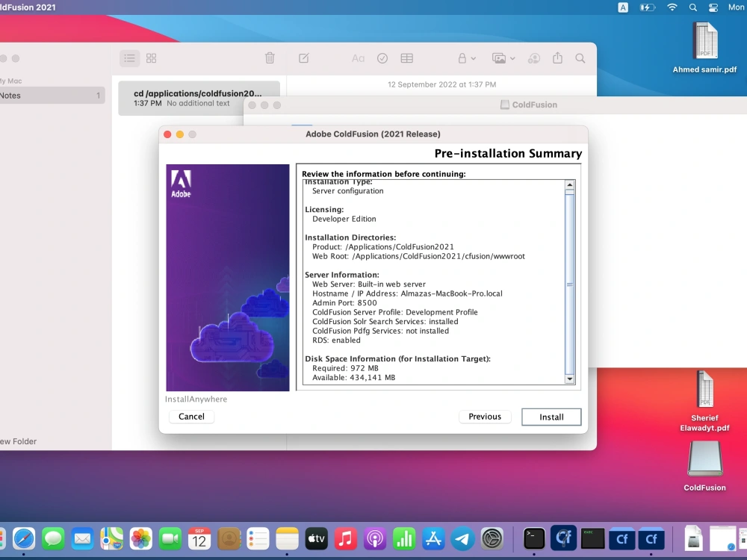Select the ColdFusion disk on desktop

704,466
